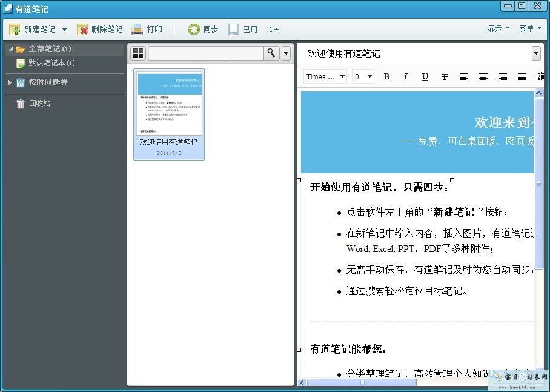Viewport: 550px width, 392px height.
Task: Click the blue welcome banner 欢迎来到
Action: click(417, 132)
